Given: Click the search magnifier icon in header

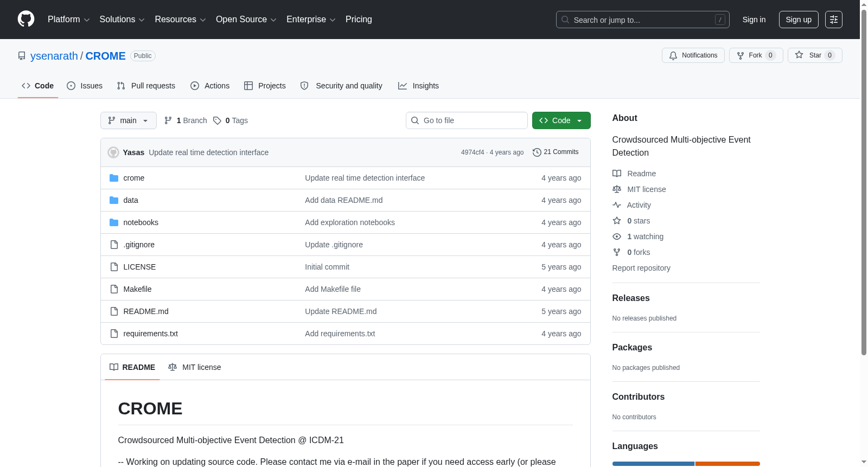Looking at the screenshot, I should [x=565, y=20].
